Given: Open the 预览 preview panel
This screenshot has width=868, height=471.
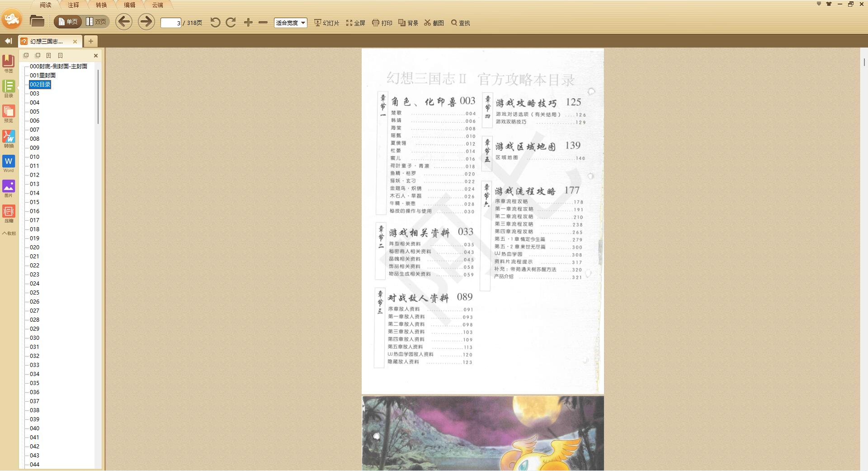Looking at the screenshot, I should point(9,114).
